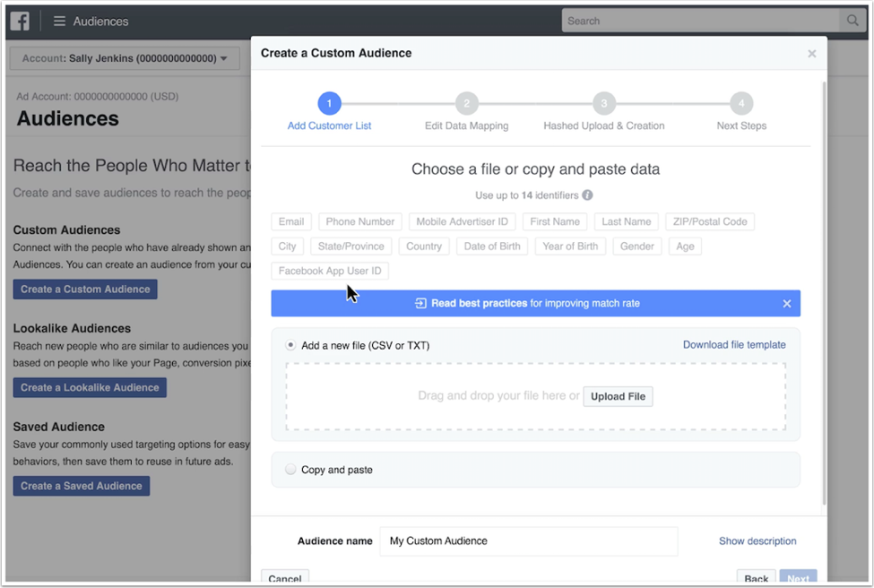The width and height of the screenshot is (874, 588).
Task: Click the info icon beside 14 identifiers
Action: tap(588, 195)
